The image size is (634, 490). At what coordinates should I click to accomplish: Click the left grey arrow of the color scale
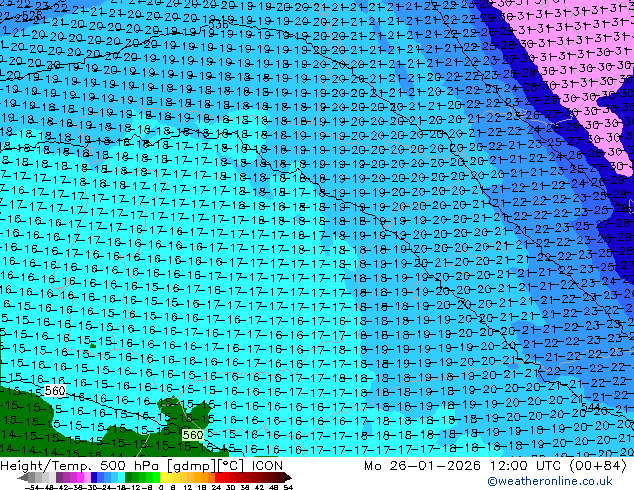(23, 477)
